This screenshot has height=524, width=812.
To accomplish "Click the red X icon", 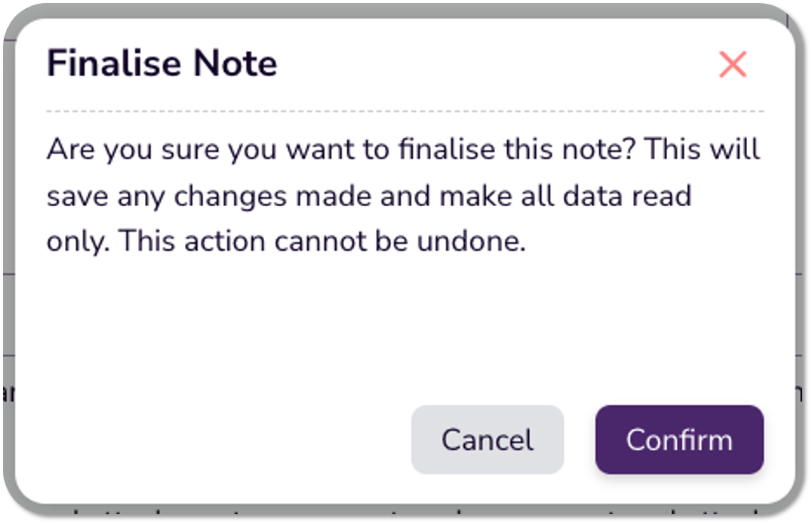I will click(x=732, y=65).
